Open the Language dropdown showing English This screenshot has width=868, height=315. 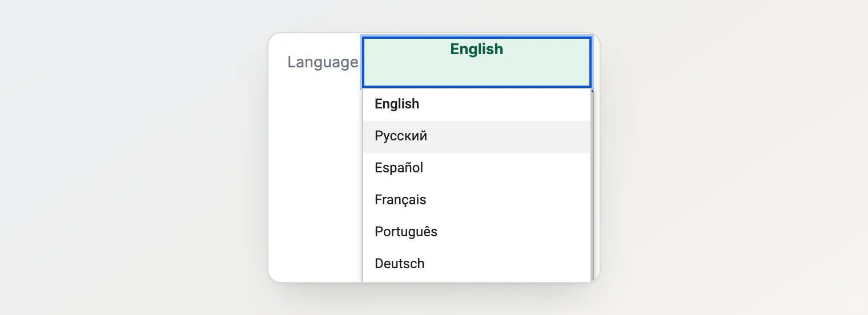tap(477, 63)
